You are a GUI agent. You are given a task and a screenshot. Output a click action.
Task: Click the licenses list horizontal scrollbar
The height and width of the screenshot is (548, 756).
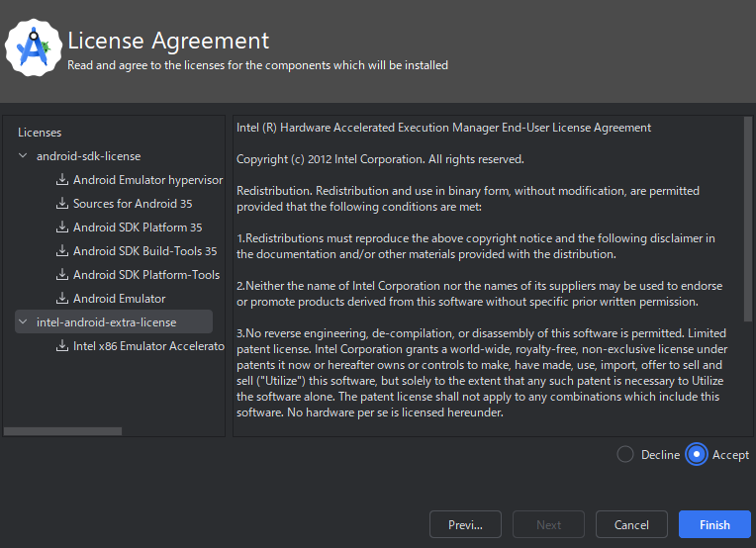[62, 431]
